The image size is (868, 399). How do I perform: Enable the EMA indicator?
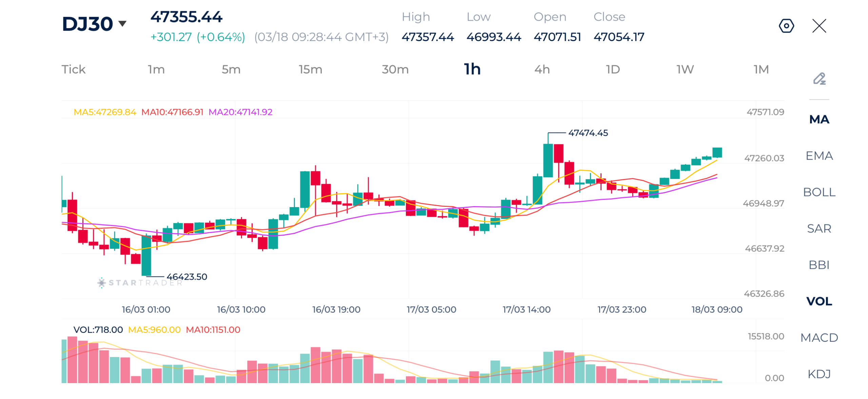click(x=819, y=156)
